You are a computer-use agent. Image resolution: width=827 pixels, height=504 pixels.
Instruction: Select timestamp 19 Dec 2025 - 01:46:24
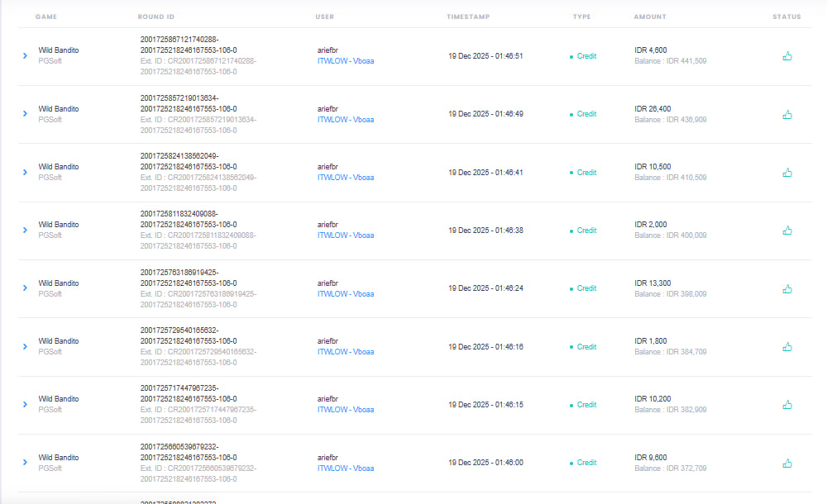point(485,288)
